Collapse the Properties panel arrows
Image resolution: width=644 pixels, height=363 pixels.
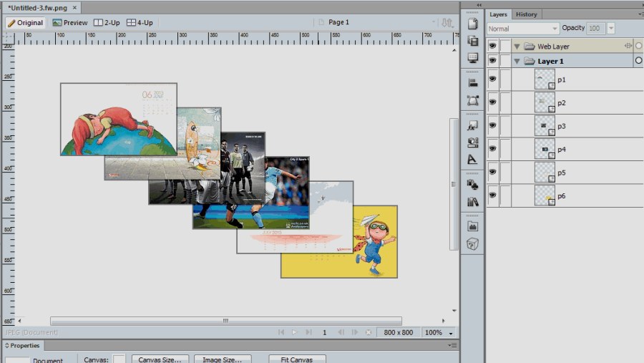[x=7, y=345]
